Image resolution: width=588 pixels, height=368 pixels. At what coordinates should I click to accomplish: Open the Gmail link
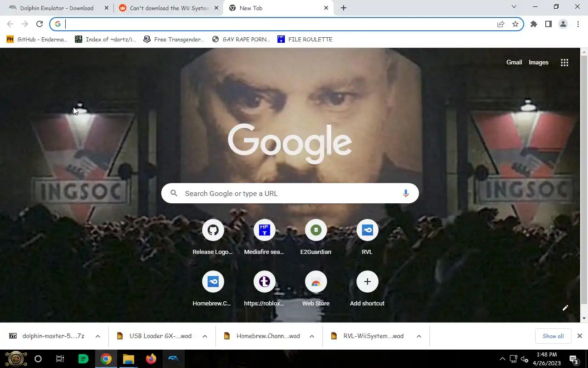514,63
